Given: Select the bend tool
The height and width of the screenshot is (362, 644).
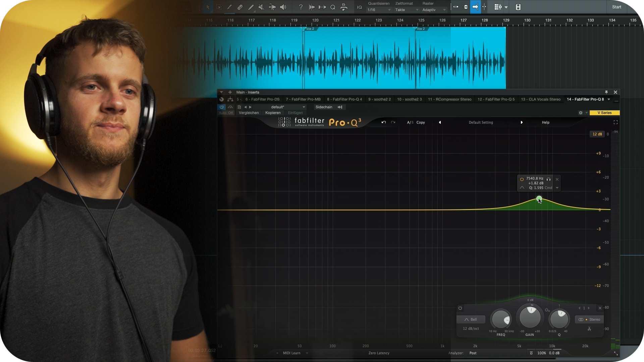Looking at the screenshot, I should (x=272, y=7).
